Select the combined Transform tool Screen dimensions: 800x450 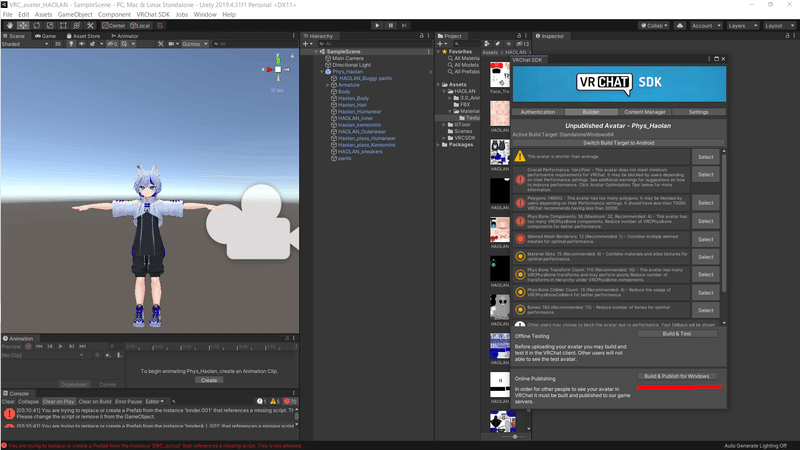[77, 26]
